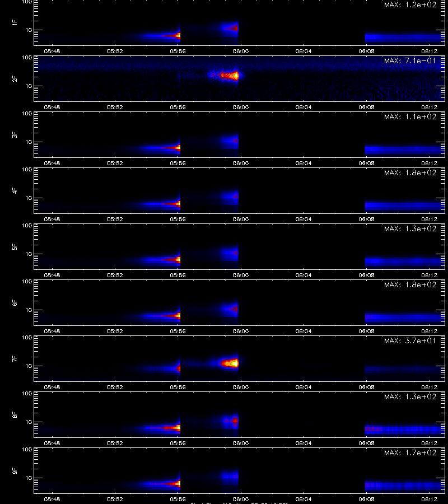Click the red double spot near 06:00 in 8F
This screenshot has height=504, width=448.
click(x=231, y=421)
